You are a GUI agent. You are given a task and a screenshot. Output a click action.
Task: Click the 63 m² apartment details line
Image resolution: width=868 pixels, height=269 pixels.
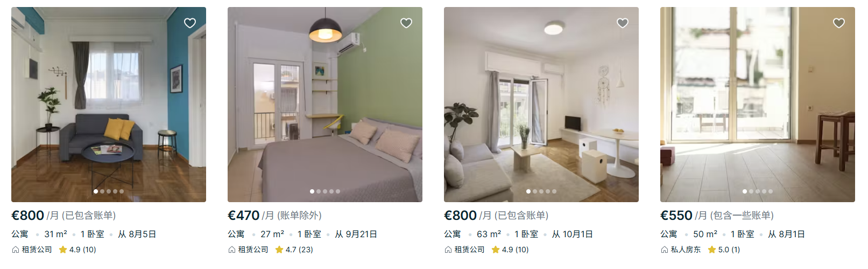518,234
